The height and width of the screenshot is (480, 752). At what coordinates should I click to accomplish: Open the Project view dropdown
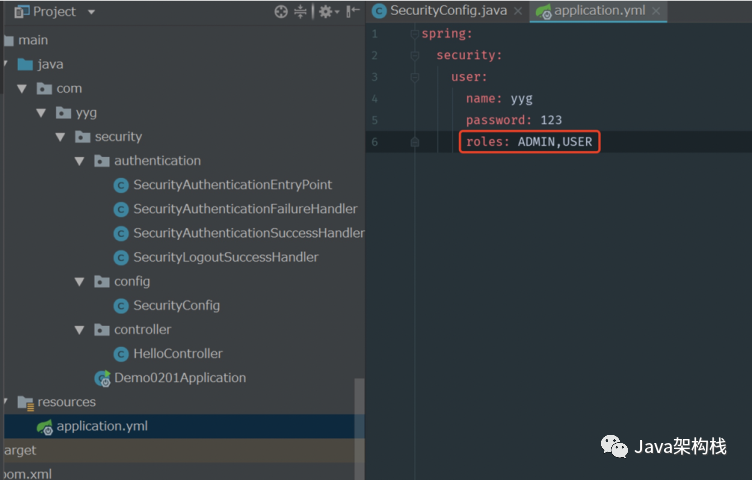pos(91,12)
